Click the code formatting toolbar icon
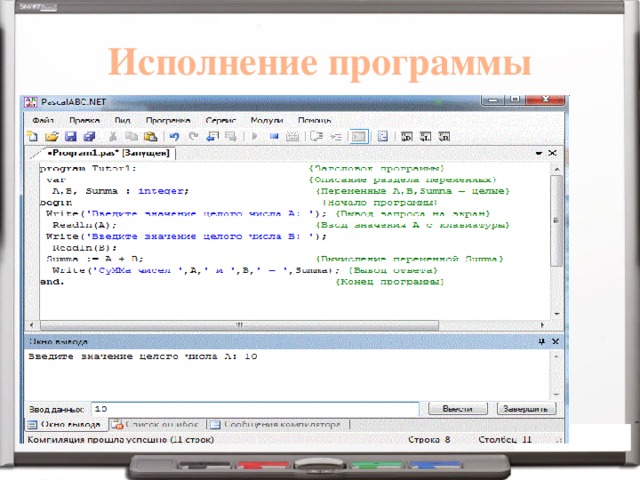 click(383, 136)
